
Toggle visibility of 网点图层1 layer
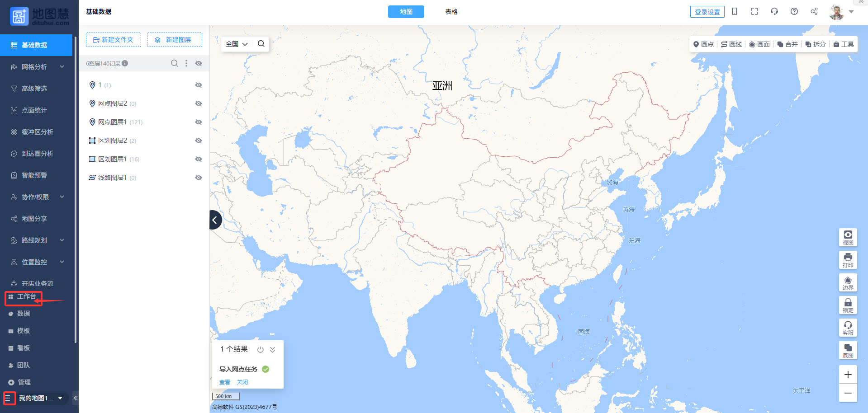(x=199, y=122)
